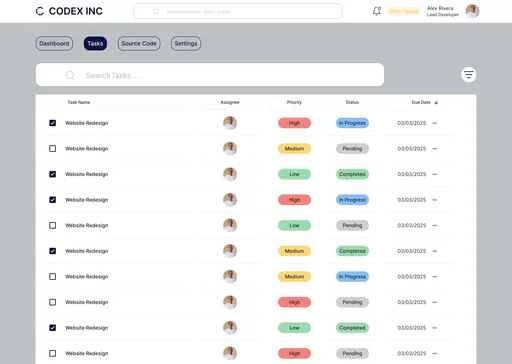Click the Due Date column header label
The height and width of the screenshot is (364, 512).
point(421,102)
